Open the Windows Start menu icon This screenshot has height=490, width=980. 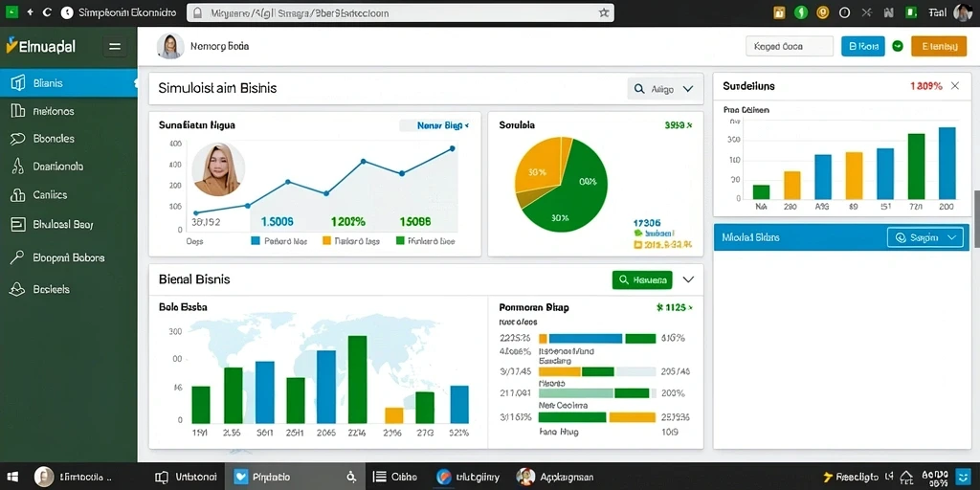pyautogui.click(x=11, y=477)
